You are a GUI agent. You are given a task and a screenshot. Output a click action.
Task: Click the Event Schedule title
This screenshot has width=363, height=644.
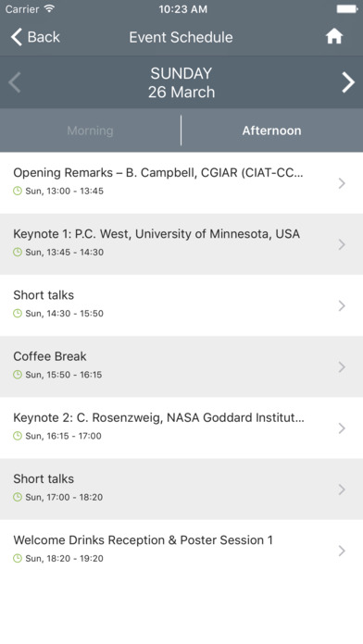click(181, 37)
